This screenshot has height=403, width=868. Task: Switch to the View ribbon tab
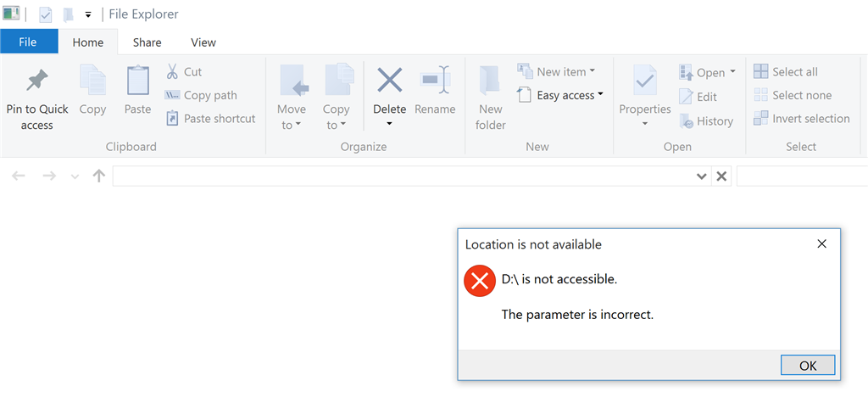pos(203,42)
